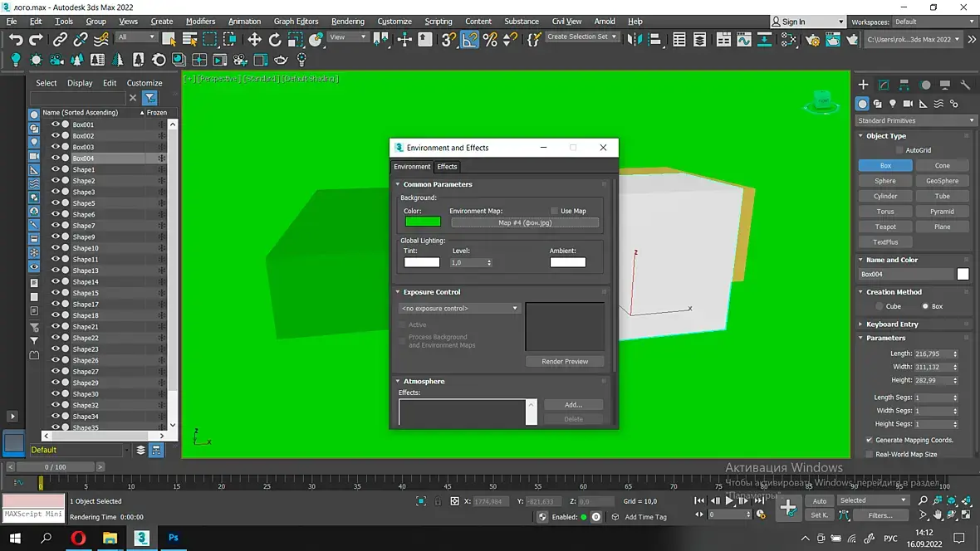Open the Curve Editor from toolbar

coord(744,39)
